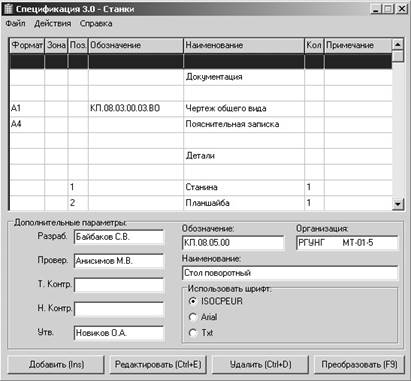Click the Обозначение column header
411x381 pixels.
(136, 45)
